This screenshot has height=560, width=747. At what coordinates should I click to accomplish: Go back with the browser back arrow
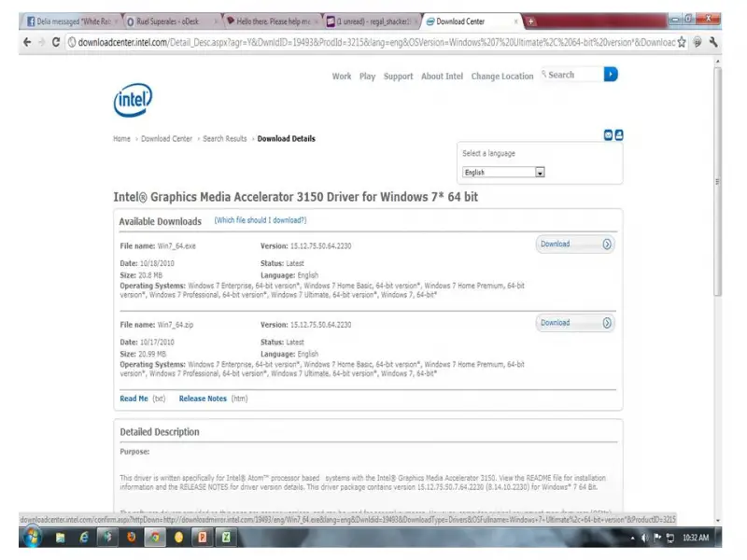[x=27, y=42]
